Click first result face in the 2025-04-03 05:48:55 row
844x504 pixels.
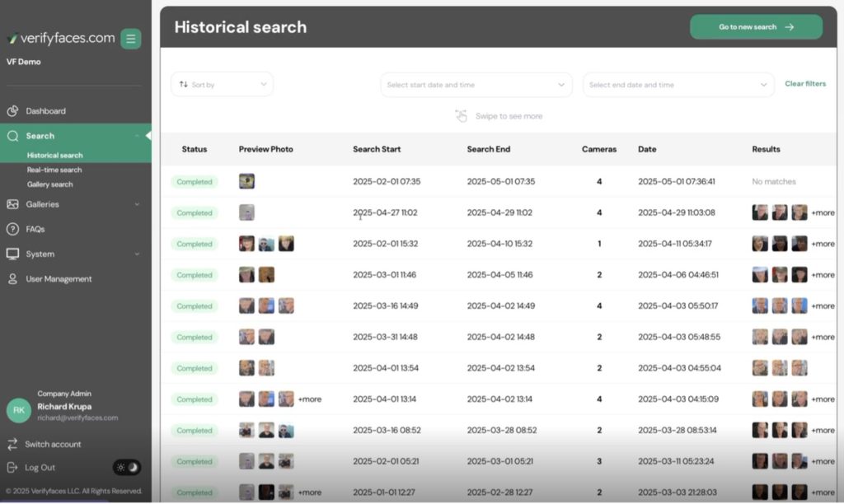pyautogui.click(x=760, y=338)
